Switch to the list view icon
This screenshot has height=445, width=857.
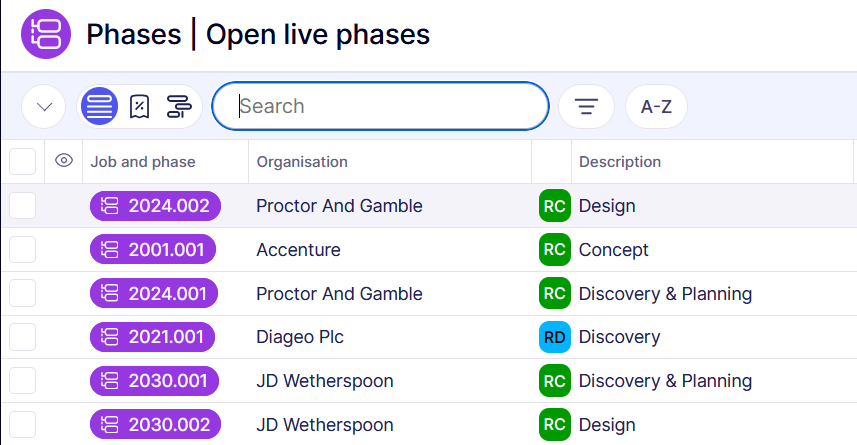[x=100, y=106]
